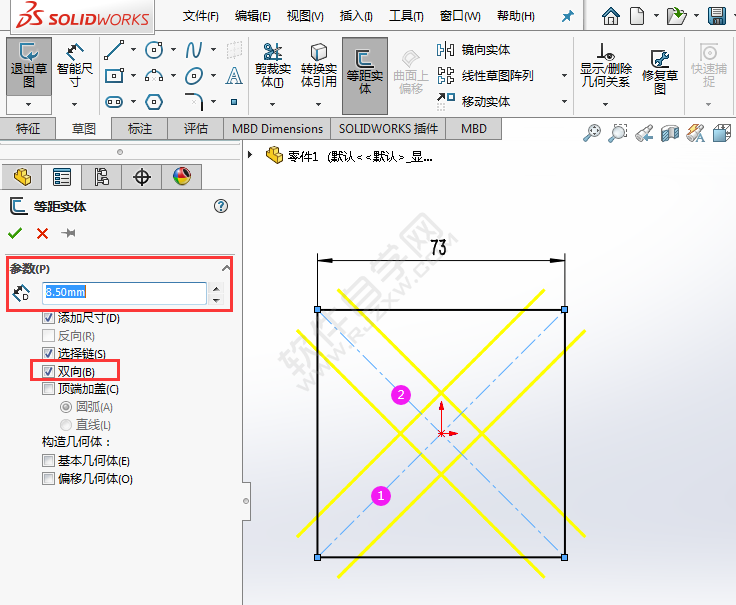Viewport: 736px width, 605px height.
Task: Open dropdown under Exit Sketch button
Action: tap(29, 105)
